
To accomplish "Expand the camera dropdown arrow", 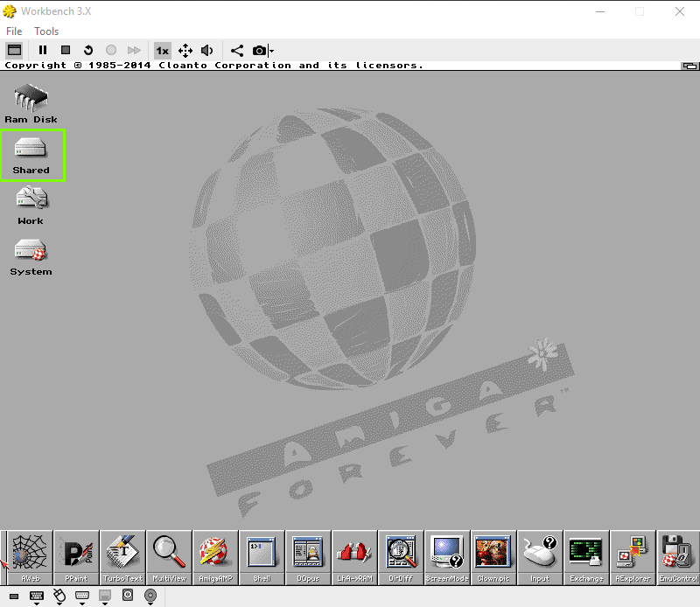I will tap(271, 51).
